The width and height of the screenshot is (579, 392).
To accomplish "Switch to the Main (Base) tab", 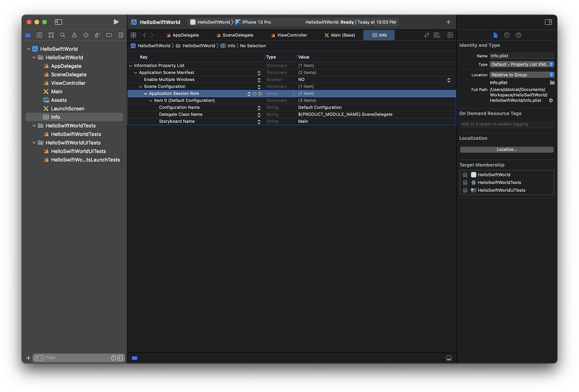I will point(343,35).
